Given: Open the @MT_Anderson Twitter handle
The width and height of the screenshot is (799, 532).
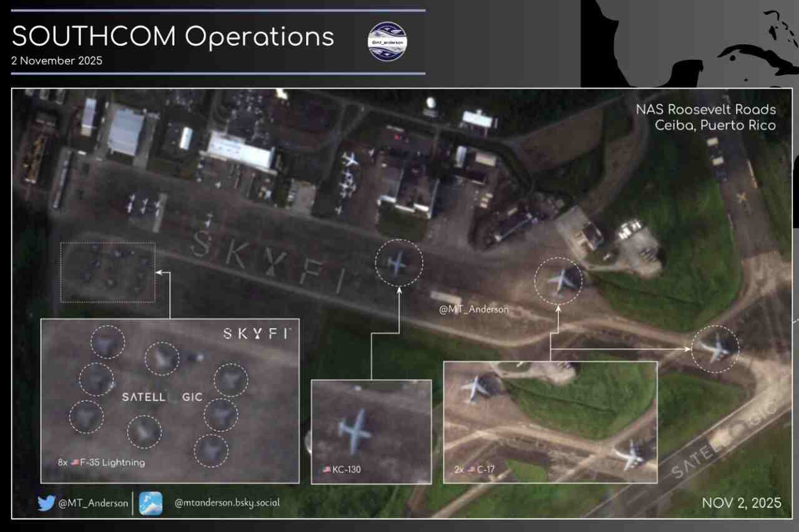Looking at the screenshot, I should (x=94, y=503).
